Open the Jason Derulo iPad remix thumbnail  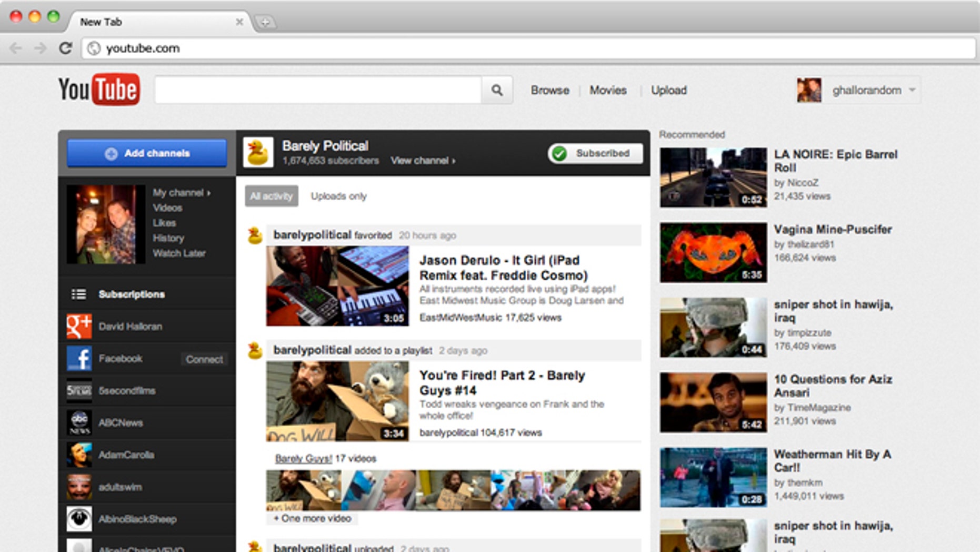[337, 286]
